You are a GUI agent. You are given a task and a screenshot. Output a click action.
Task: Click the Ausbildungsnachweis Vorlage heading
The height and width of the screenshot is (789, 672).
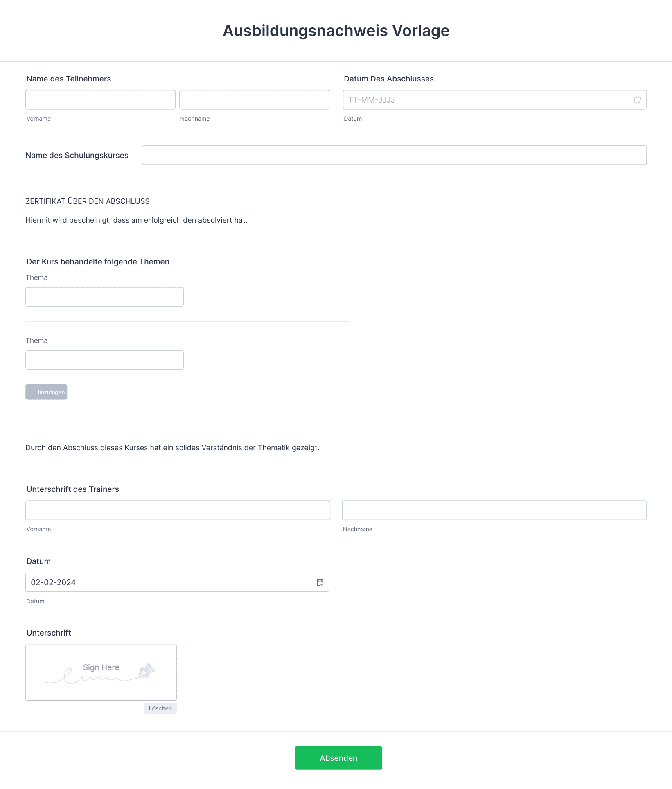336,31
